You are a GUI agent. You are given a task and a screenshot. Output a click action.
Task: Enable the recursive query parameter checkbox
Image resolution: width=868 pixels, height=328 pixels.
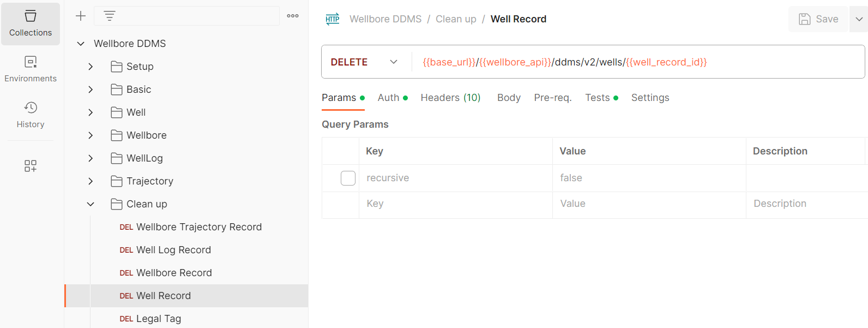[x=348, y=178]
